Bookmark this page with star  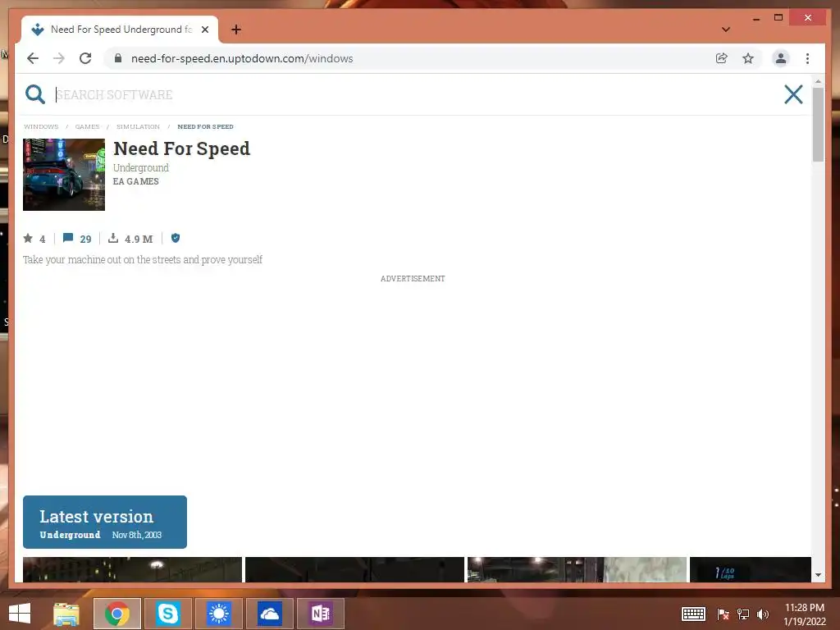[x=748, y=58]
